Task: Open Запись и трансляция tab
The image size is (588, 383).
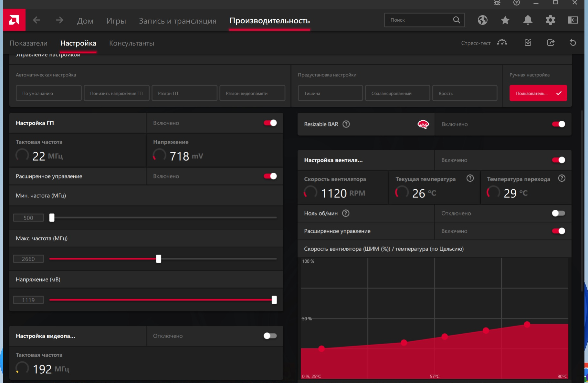Action: (178, 21)
